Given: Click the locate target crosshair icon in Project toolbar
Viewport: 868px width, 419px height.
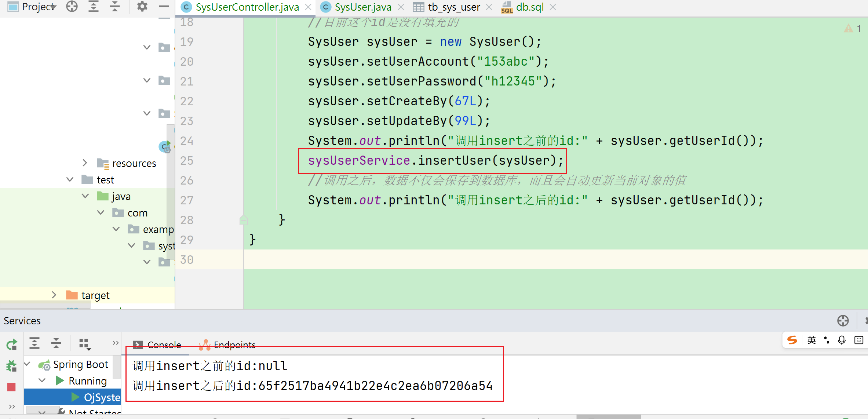Looking at the screenshot, I should coord(72,7).
